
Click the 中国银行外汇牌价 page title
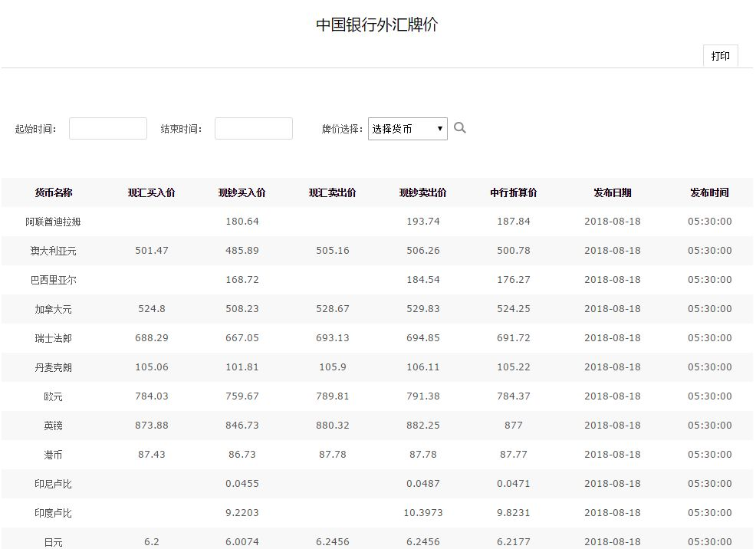tap(377, 25)
